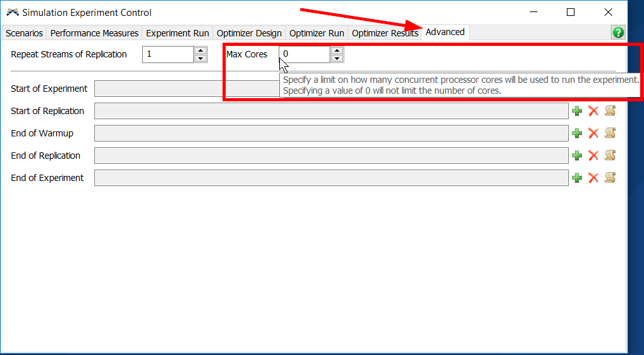The height and width of the screenshot is (355, 644).
Task: Remove the End of Experiment trigger
Action: coord(593,178)
